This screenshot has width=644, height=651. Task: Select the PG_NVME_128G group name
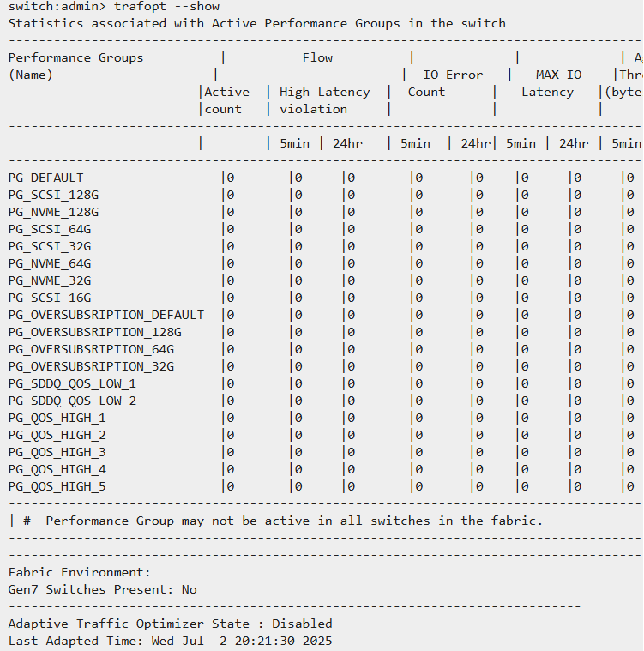click(53, 212)
